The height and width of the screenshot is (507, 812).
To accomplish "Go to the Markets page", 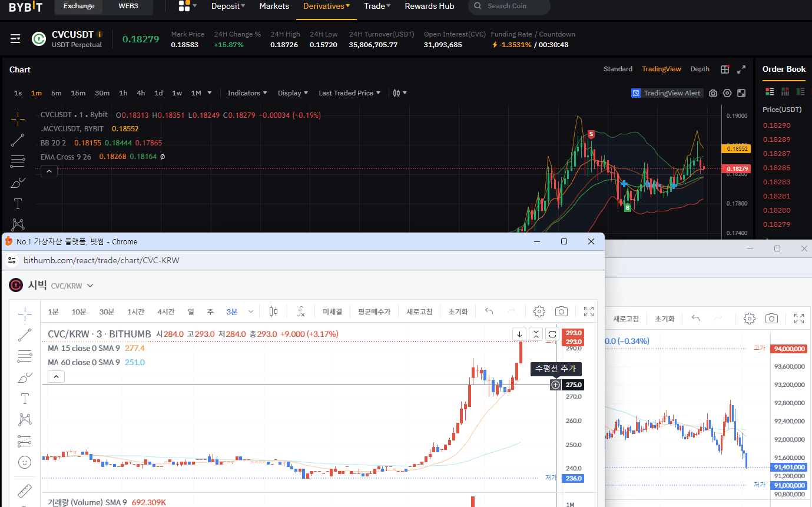I will point(274,6).
